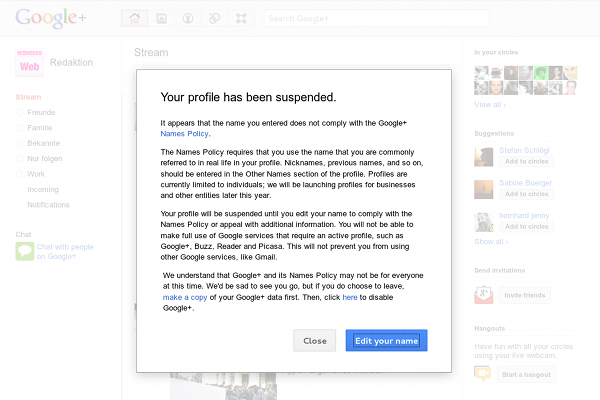Open Chat with people on Google+ link
The image size is (600, 400).
pyautogui.click(x=65, y=251)
